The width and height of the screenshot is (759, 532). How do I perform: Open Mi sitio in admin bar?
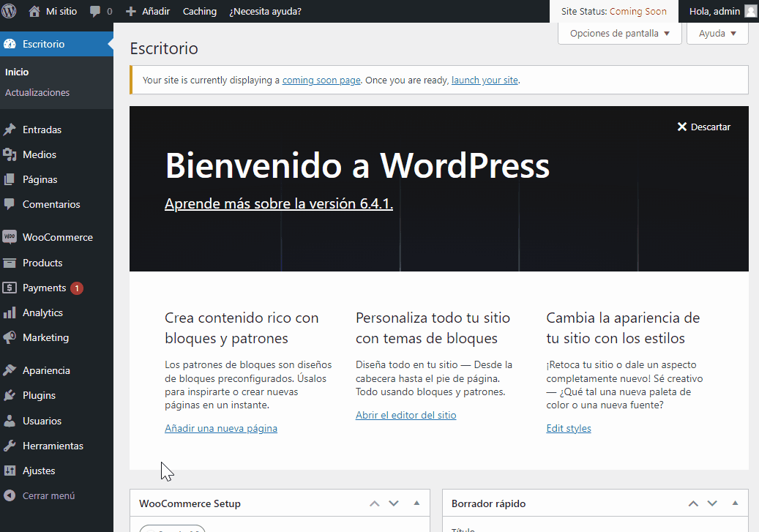point(61,11)
